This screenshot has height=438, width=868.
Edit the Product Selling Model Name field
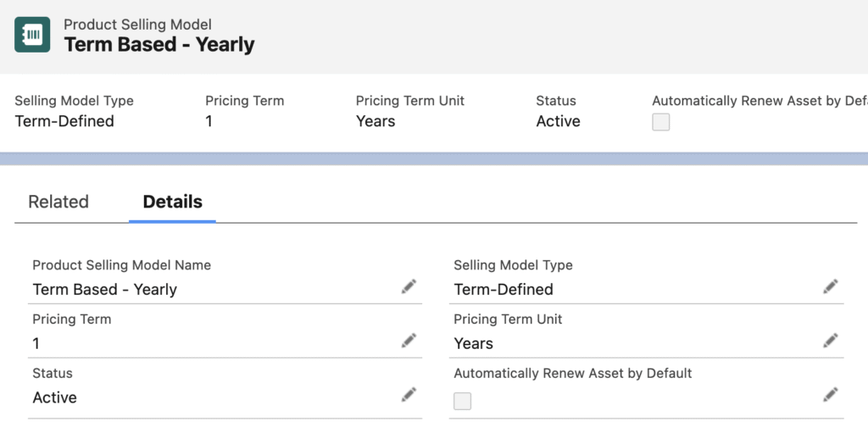[409, 287]
